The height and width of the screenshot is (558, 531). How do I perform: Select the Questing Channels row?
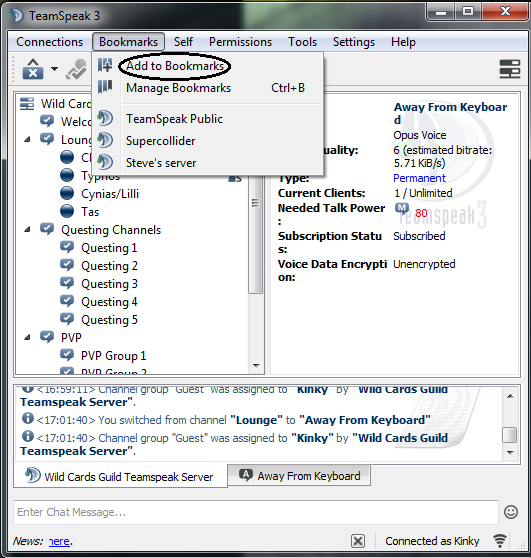(111, 230)
